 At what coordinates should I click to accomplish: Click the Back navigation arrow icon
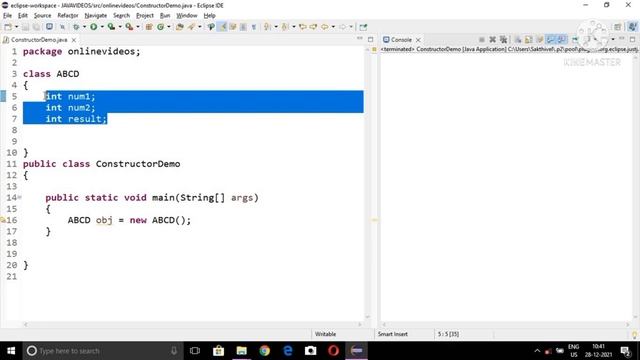coord(324,27)
